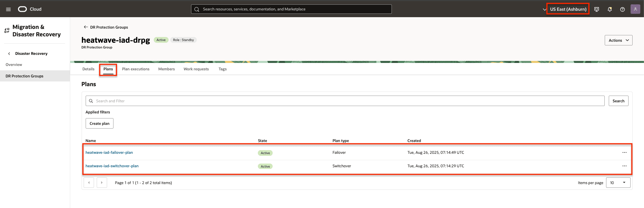Click the Created column header

point(414,141)
